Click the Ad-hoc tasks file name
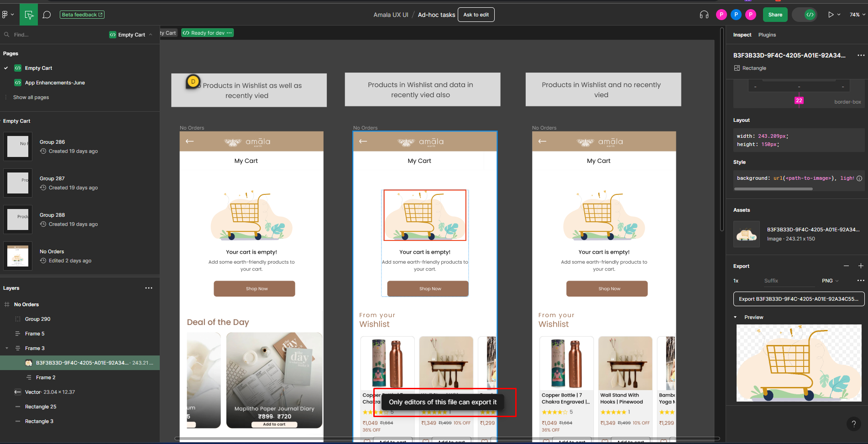Viewport: 868px width, 444px height. [436, 15]
